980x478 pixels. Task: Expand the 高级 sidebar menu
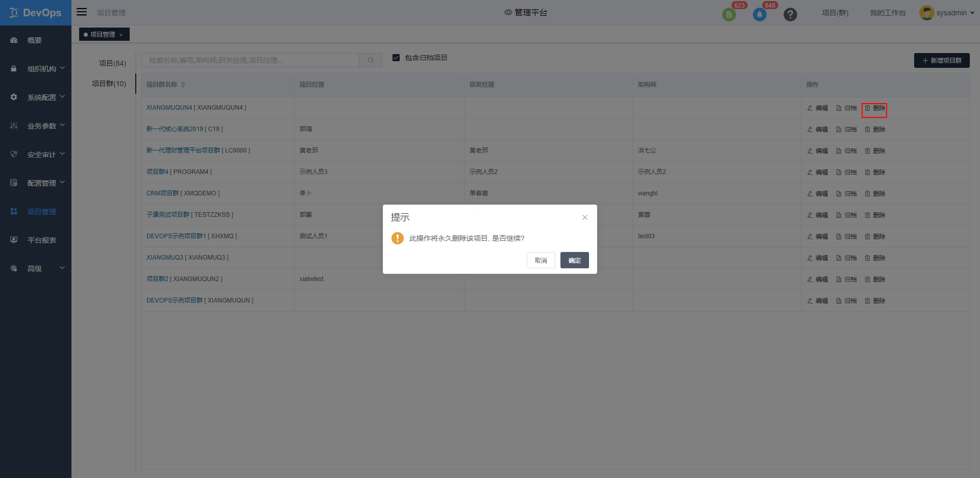click(x=36, y=268)
